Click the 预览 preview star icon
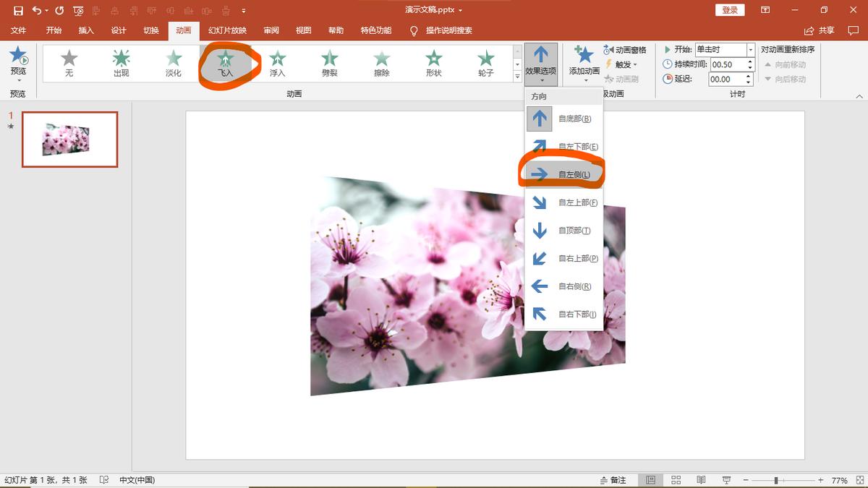Viewport: 868px width, 488px height. tap(18, 56)
